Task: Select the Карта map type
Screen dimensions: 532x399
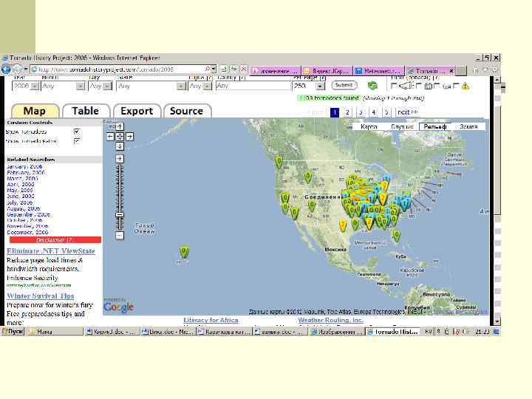Action: point(369,126)
